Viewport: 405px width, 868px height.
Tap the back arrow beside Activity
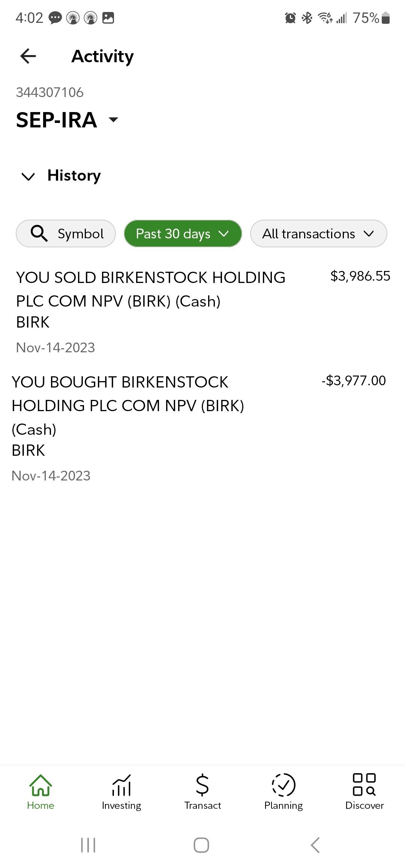coord(28,56)
